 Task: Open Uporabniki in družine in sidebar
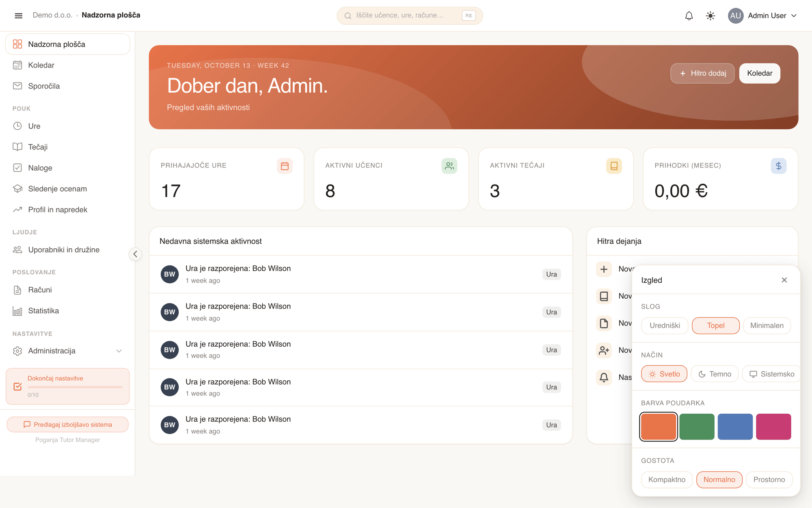(67, 250)
